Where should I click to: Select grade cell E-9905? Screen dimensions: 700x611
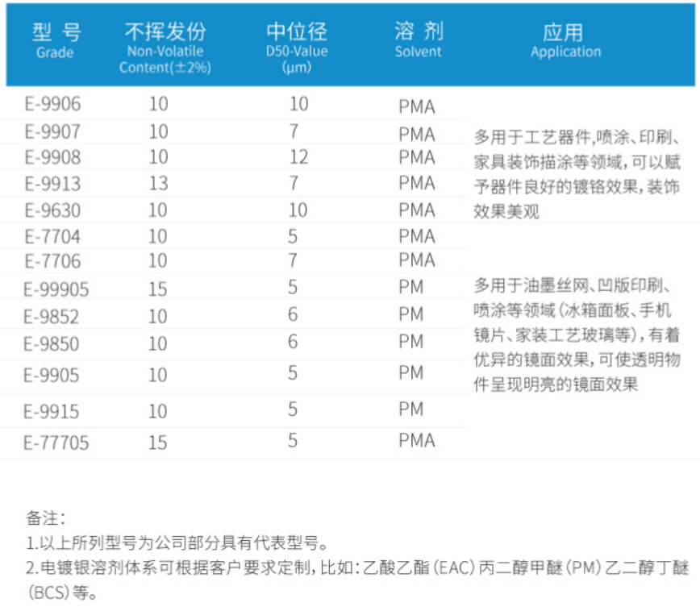tap(52, 375)
